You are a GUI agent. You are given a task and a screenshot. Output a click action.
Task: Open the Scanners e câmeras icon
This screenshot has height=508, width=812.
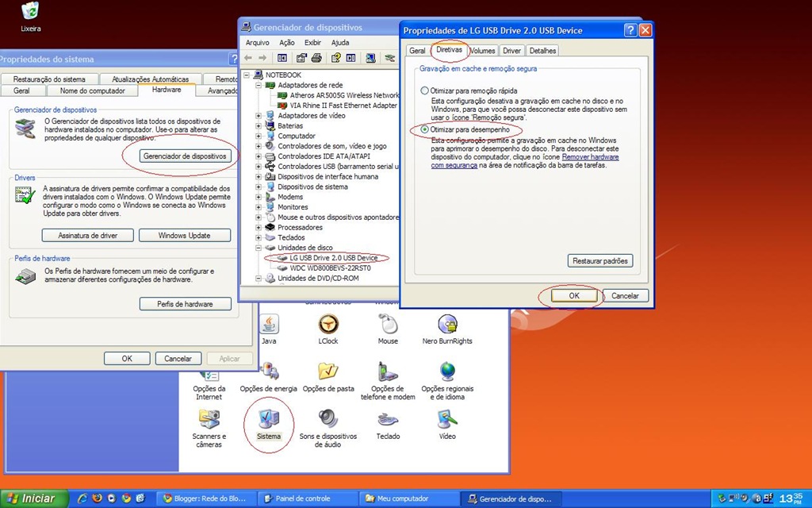(209, 429)
